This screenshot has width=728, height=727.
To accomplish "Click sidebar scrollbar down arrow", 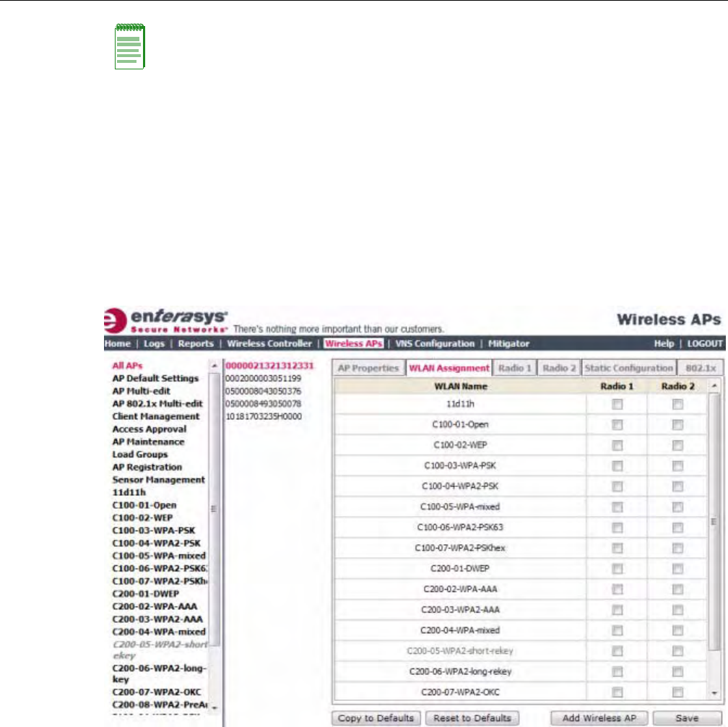I will [x=214, y=707].
